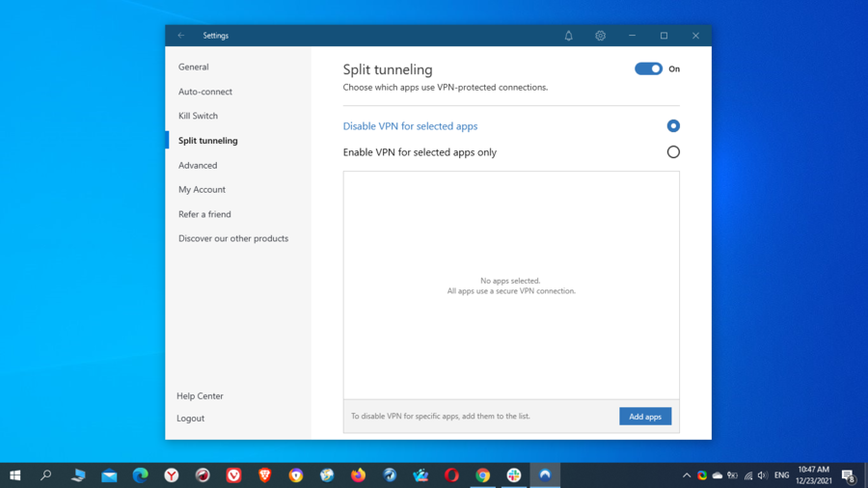Open the Help Center link
The image size is (868, 488).
click(x=200, y=396)
